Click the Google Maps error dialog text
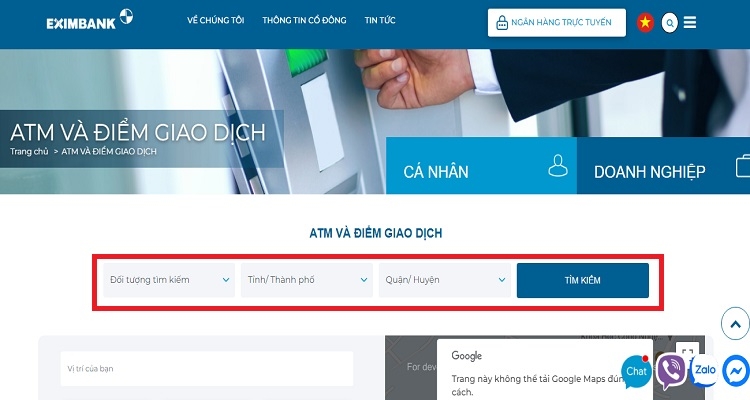The width and height of the screenshot is (750, 400). [x=538, y=385]
